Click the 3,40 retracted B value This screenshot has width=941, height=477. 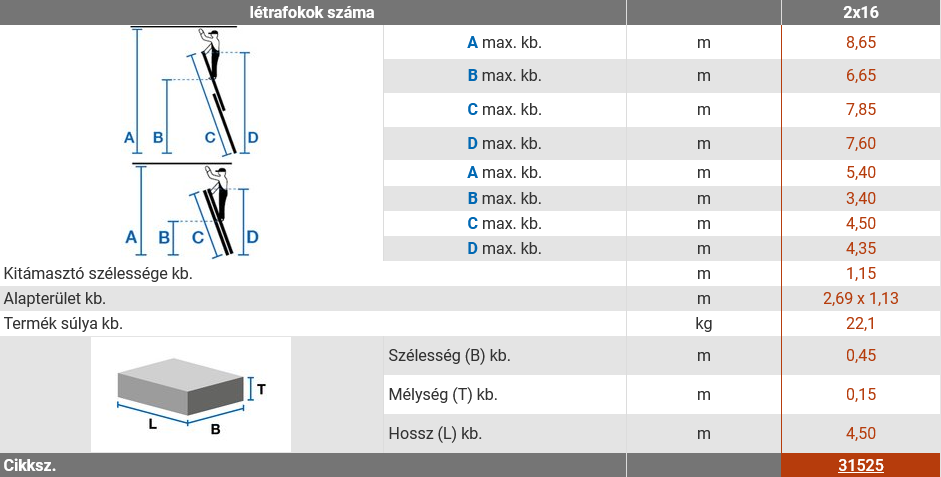pos(861,198)
